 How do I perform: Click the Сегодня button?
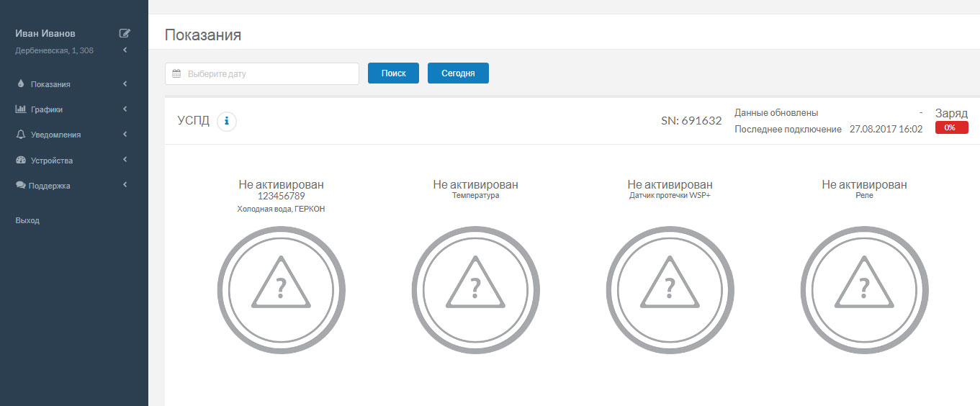458,73
